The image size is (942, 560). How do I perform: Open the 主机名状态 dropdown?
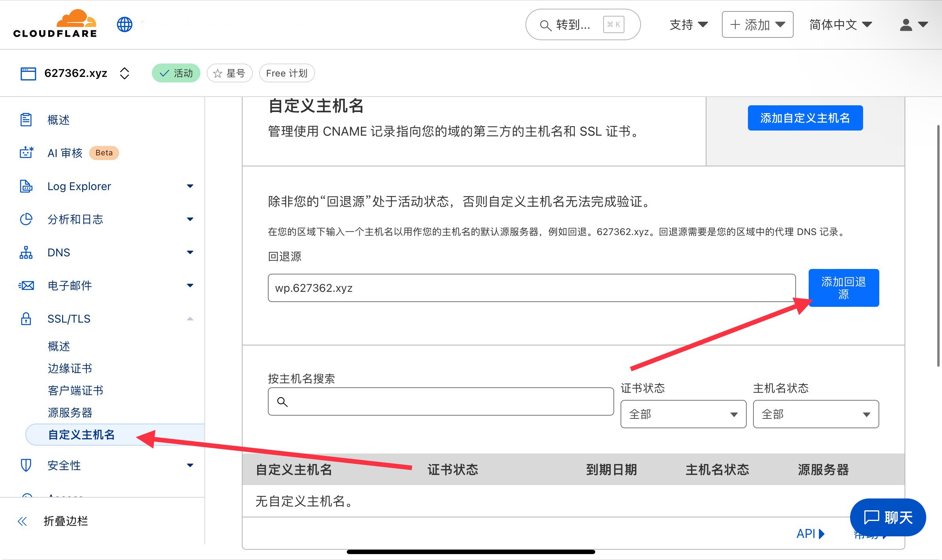click(816, 414)
